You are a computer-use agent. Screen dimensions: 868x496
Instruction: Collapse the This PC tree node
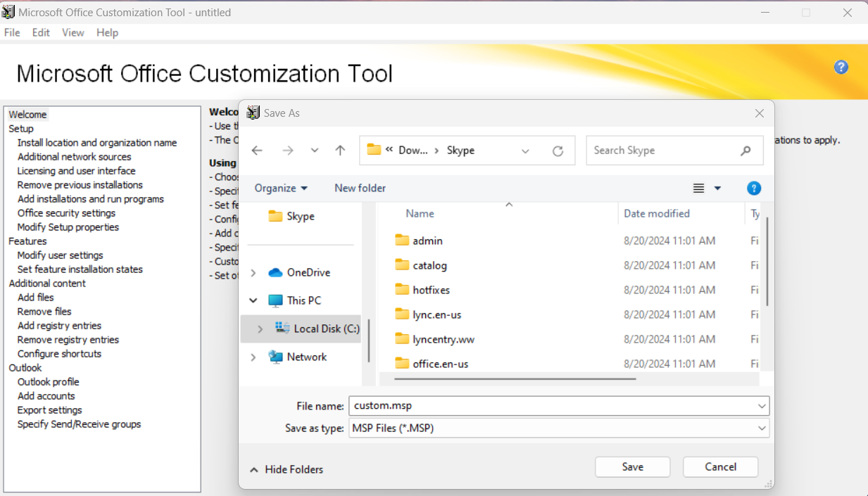pyautogui.click(x=253, y=300)
